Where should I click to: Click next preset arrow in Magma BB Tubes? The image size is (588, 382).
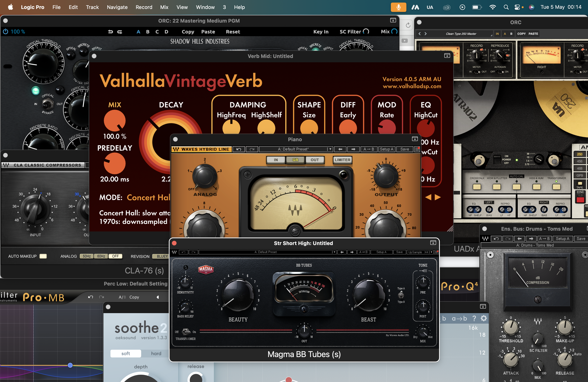(352, 252)
